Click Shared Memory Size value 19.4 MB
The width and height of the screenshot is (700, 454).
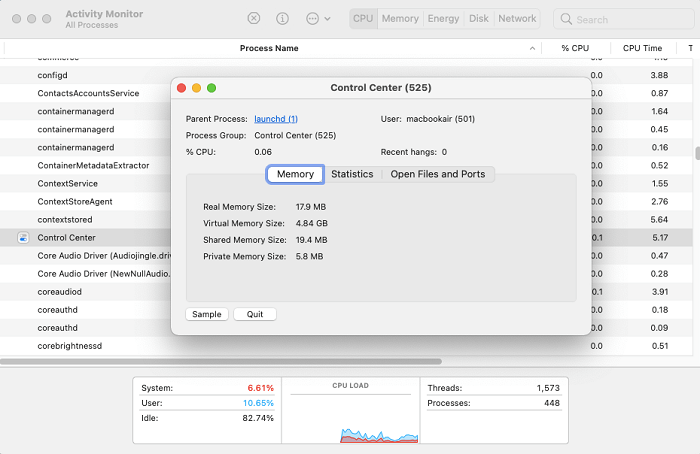tap(312, 240)
